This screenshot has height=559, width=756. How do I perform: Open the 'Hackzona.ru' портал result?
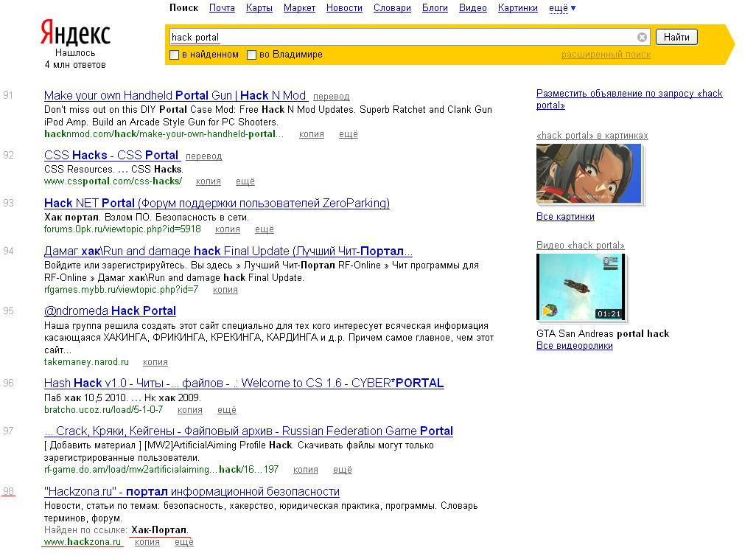tap(192, 492)
